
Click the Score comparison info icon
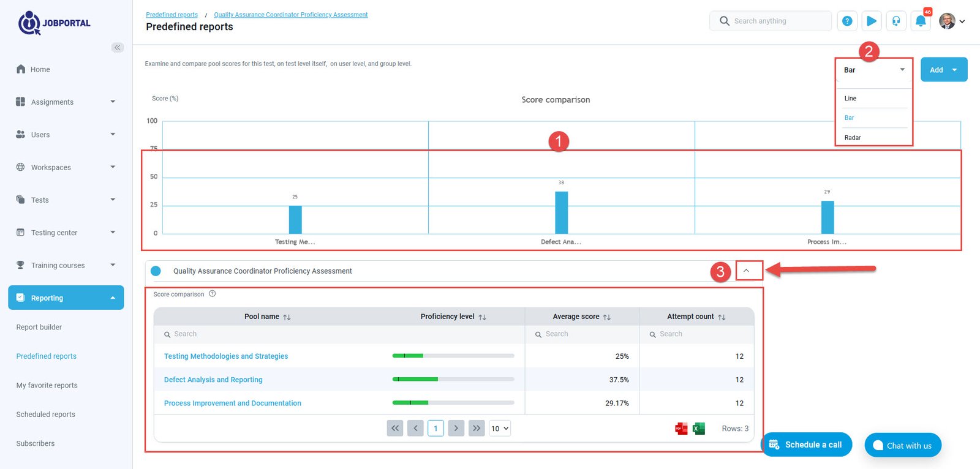pos(213,294)
